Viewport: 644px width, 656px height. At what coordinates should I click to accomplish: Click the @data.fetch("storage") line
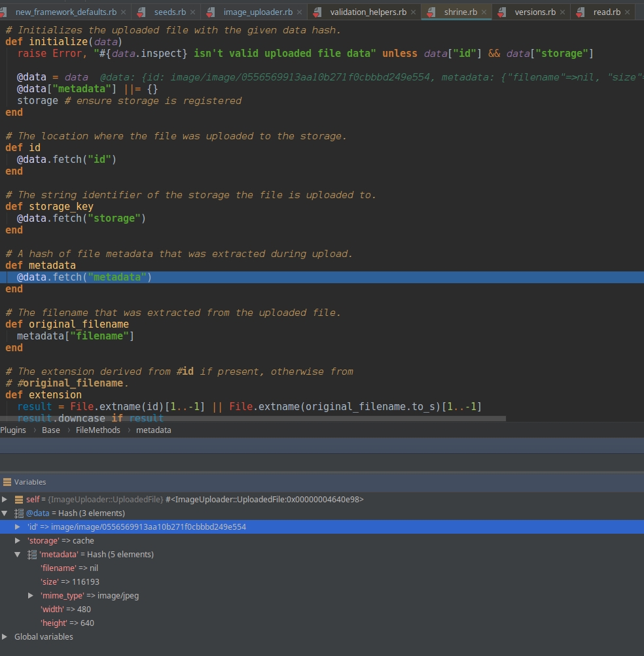pos(81,218)
